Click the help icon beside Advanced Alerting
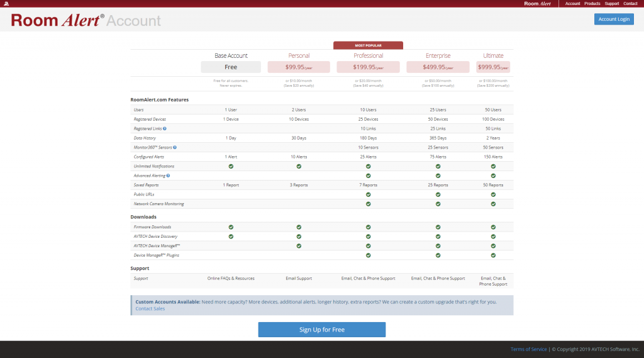This screenshot has height=358, width=644. pos(169,176)
